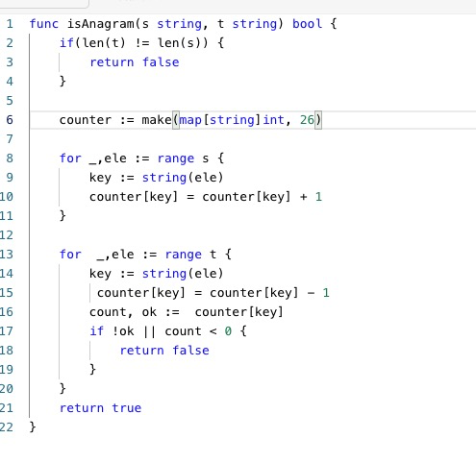
Task: Click the closing brace on line 11
Action: click(63, 216)
